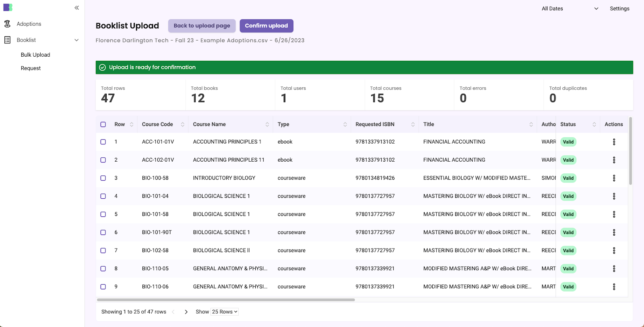Image resolution: width=644 pixels, height=327 pixels.
Task: Open Request in sidebar
Action: [x=31, y=68]
